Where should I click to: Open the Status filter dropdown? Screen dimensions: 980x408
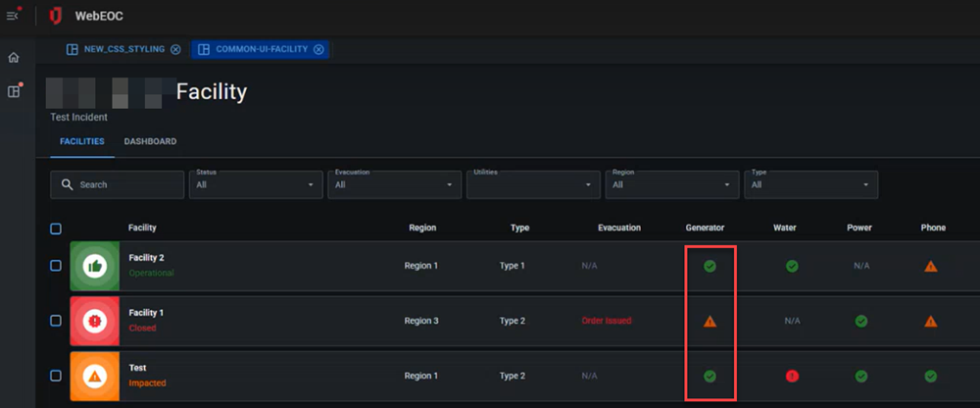256,185
